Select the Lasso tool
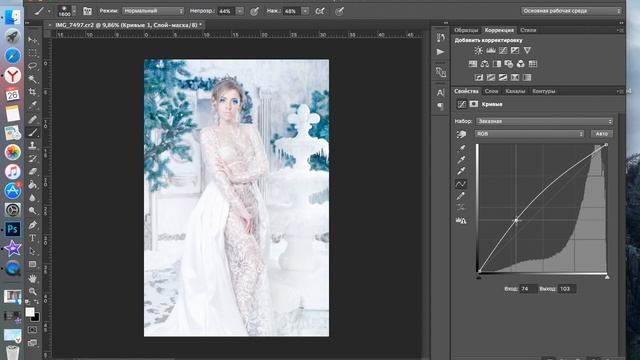The width and height of the screenshot is (640, 360). [x=33, y=66]
